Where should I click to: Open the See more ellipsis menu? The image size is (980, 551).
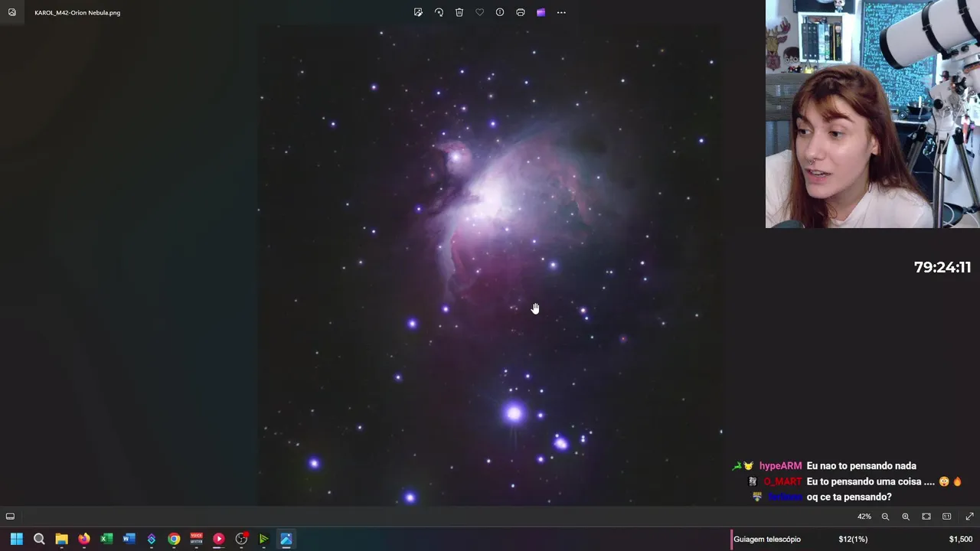[561, 12]
